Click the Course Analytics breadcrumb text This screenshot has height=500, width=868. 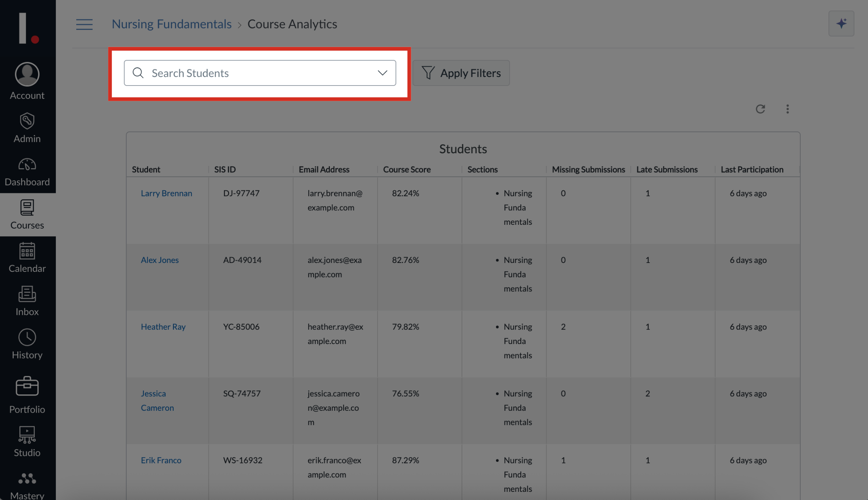click(x=292, y=24)
